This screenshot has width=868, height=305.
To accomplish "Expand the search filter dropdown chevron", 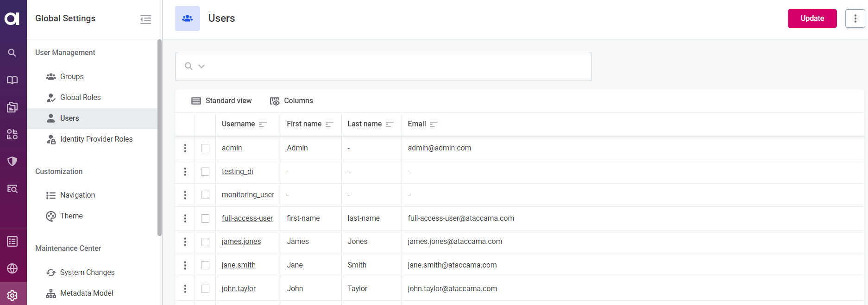I will tap(201, 66).
